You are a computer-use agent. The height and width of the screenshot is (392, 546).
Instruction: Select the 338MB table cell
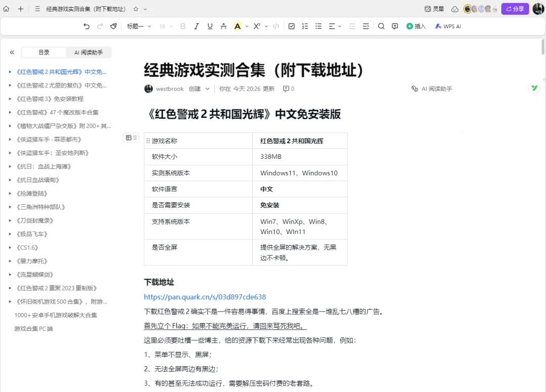[300, 157]
